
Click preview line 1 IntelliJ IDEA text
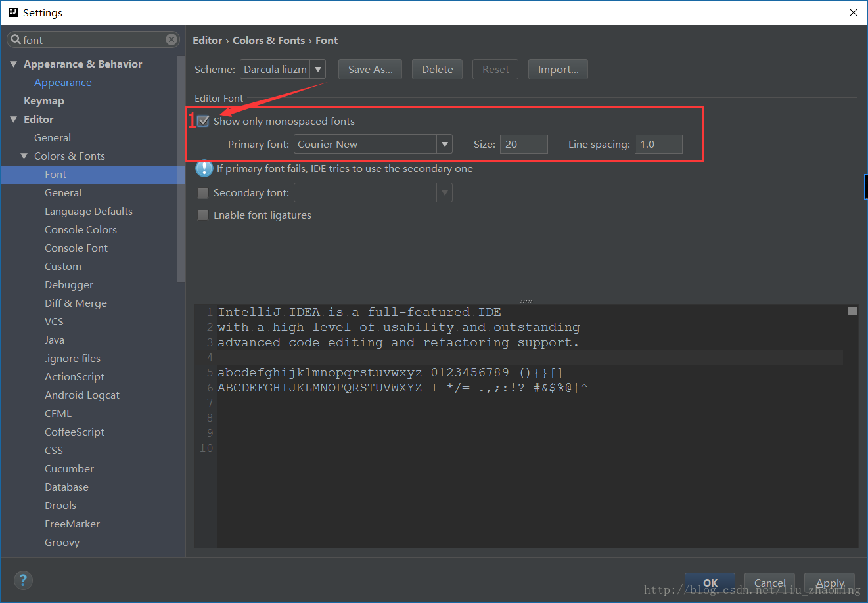359,312
